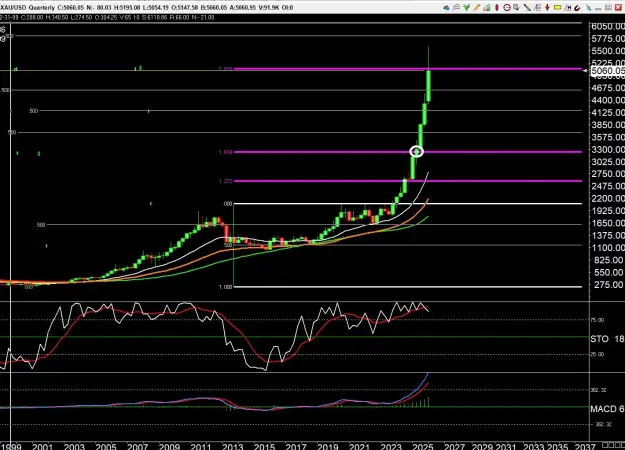Click the gray stacked layers toolbar icon
The width and height of the screenshot is (625, 450).
point(456,8)
